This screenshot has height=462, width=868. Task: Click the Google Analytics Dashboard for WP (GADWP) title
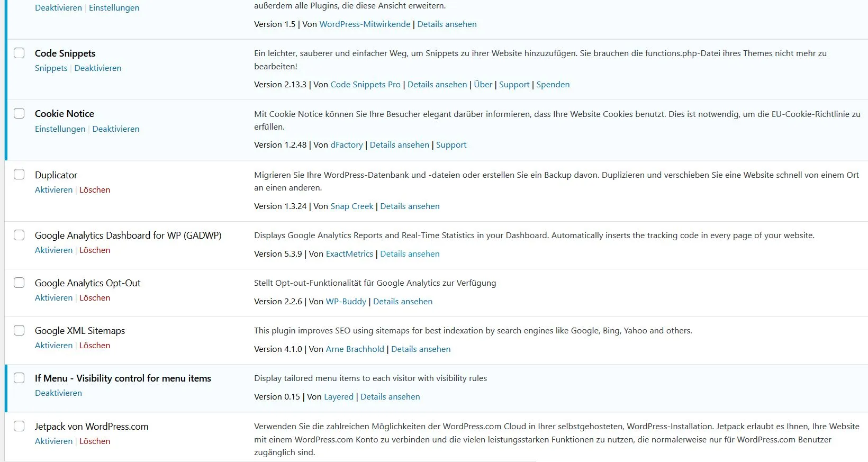128,235
